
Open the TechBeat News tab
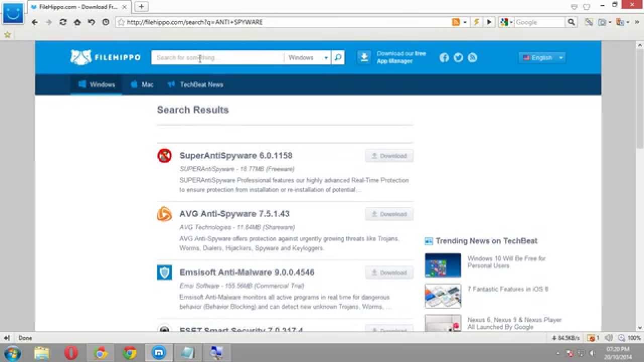(x=196, y=84)
